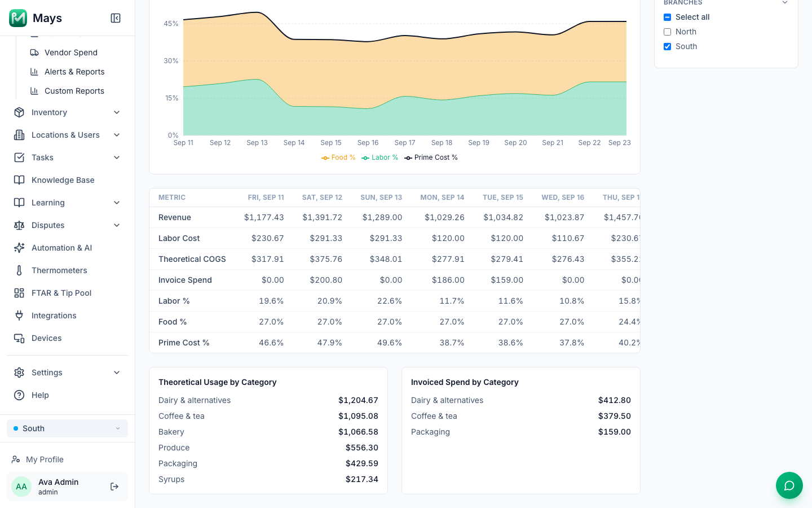Open the Thermometers page

coord(59,270)
